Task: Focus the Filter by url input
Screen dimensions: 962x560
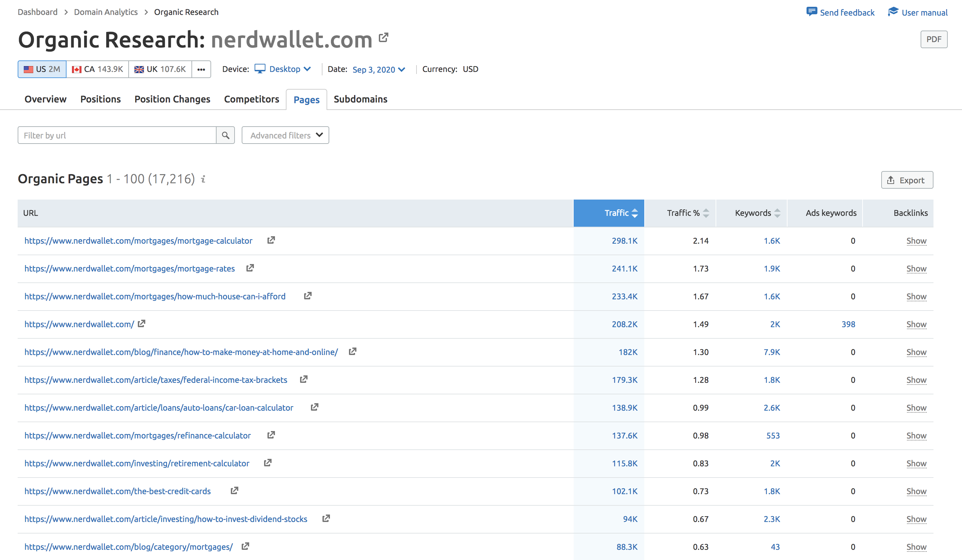Action: point(117,135)
